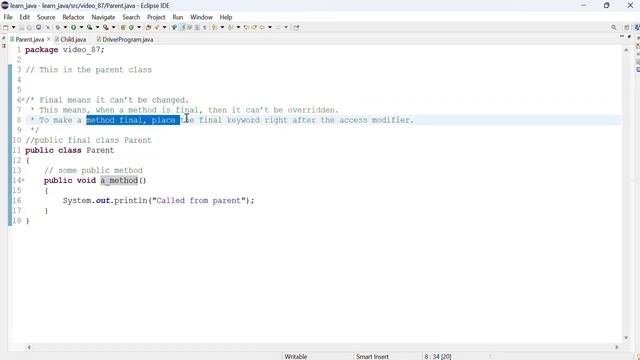
Task: Click the Smart Insert status field
Action: pos(372,356)
